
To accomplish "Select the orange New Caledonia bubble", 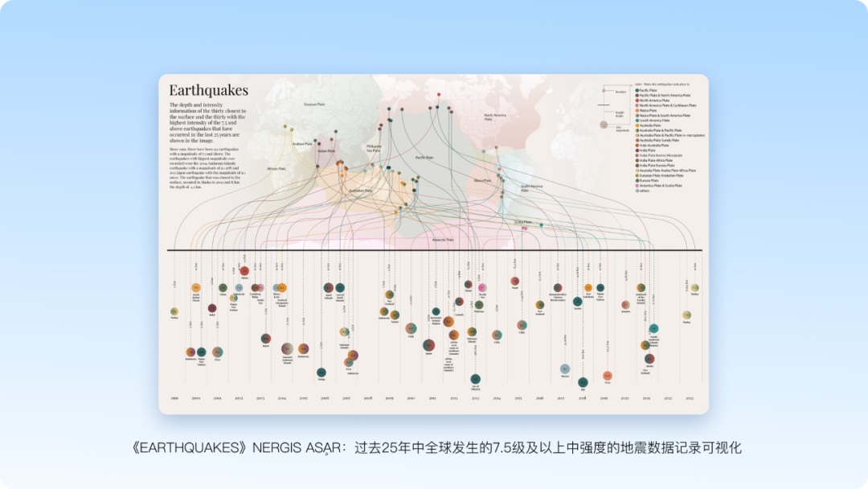I will coord(588,287).
